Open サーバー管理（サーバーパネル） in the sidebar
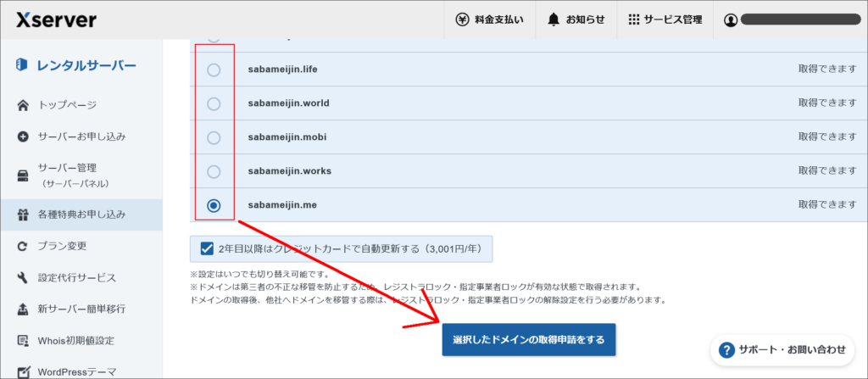This screenshot has height=379, width=868. (81, 176)
